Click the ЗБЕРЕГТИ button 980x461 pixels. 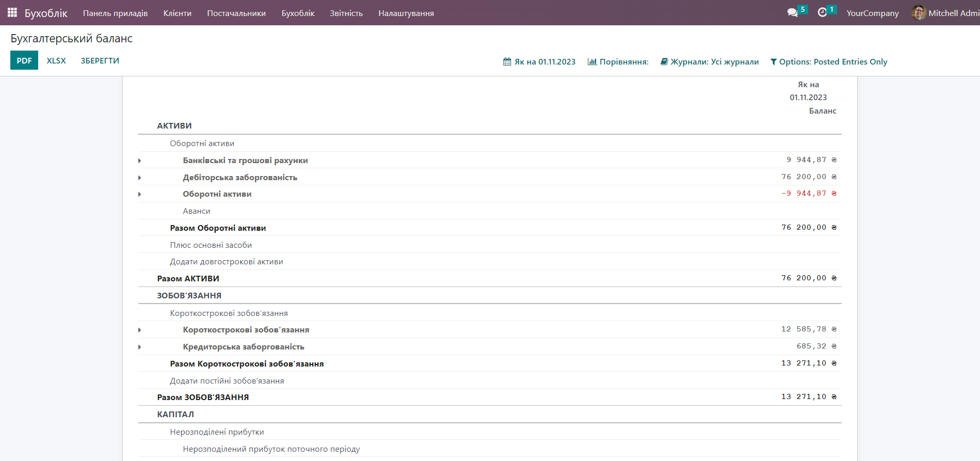(x=100, y=60)
